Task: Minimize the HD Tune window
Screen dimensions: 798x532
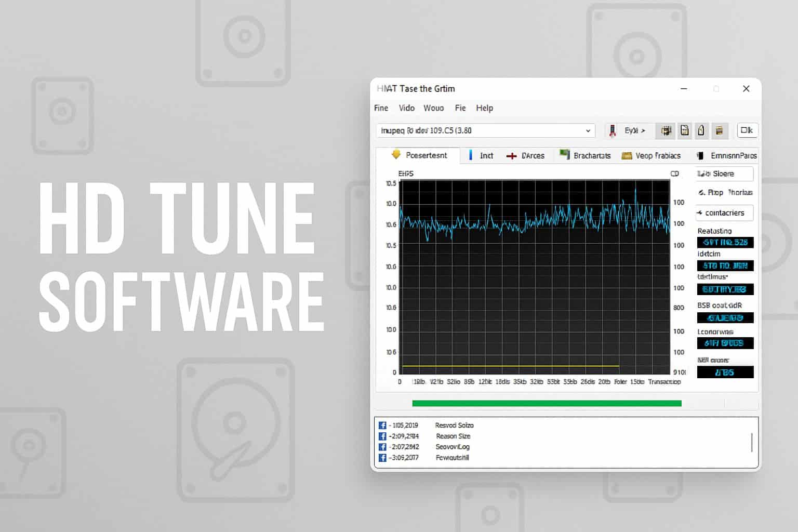Action: click(684, 89)
